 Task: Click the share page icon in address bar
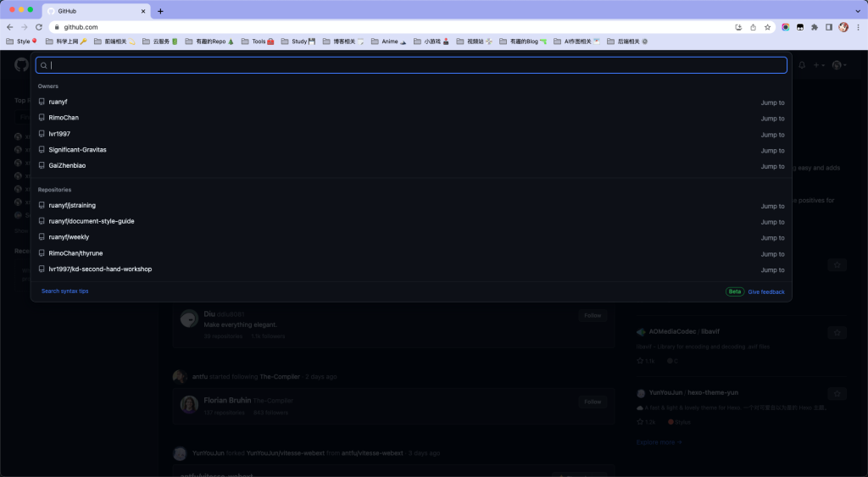pyautogui.click(x=753, y=27)
